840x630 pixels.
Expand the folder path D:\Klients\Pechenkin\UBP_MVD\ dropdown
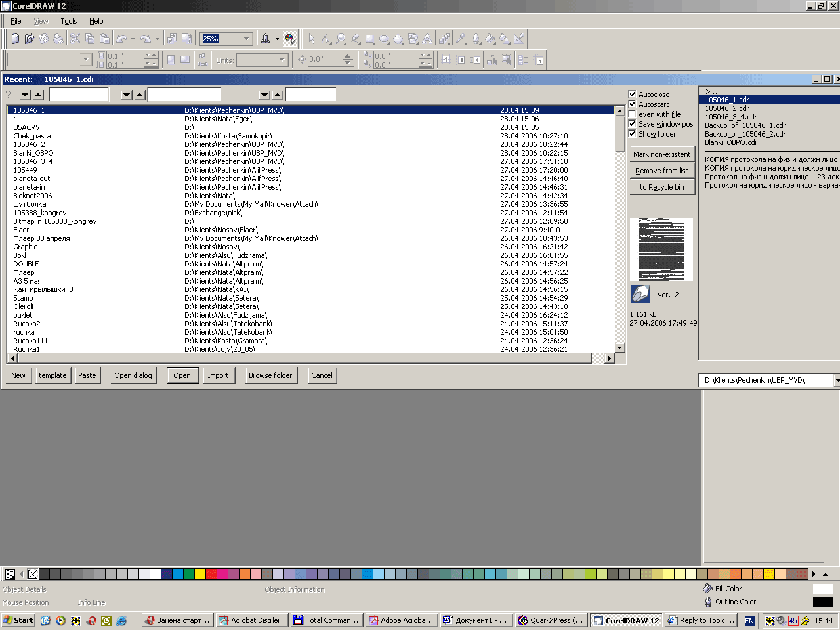point(837,381)
